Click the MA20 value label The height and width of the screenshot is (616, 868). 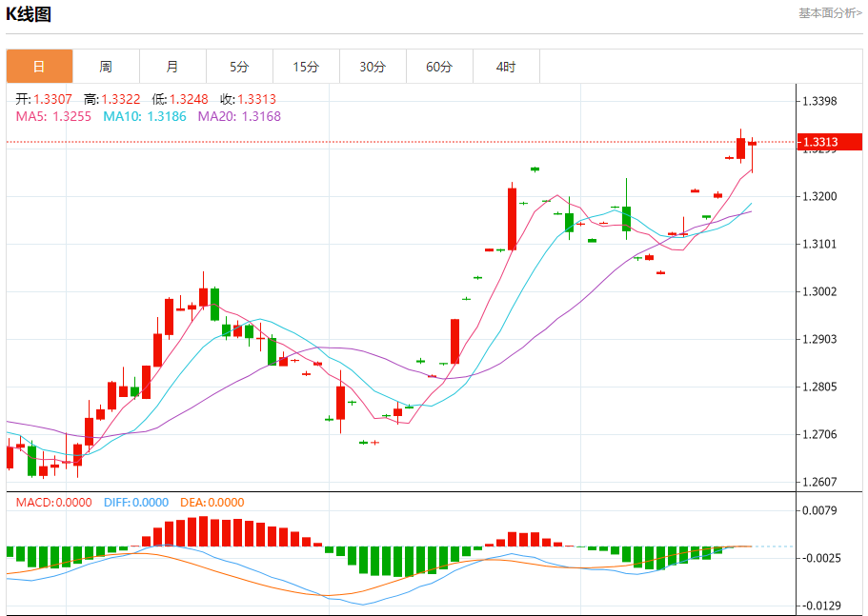239,116
